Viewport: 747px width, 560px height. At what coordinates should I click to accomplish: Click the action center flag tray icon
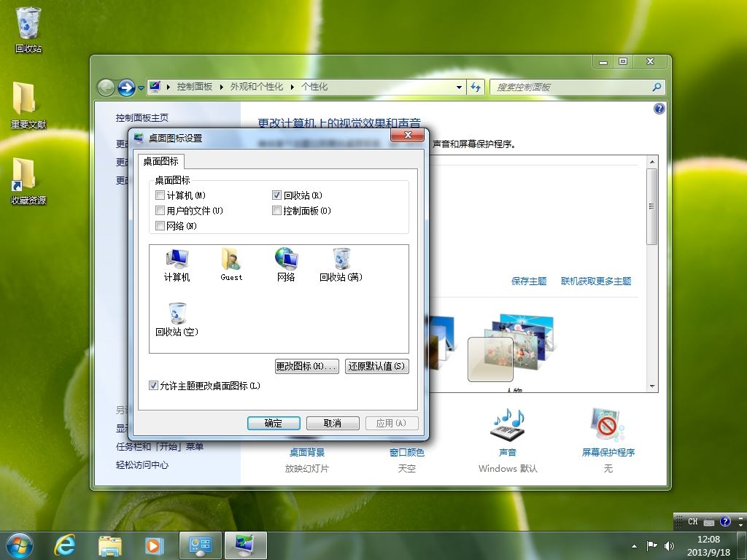pos(651,545)
